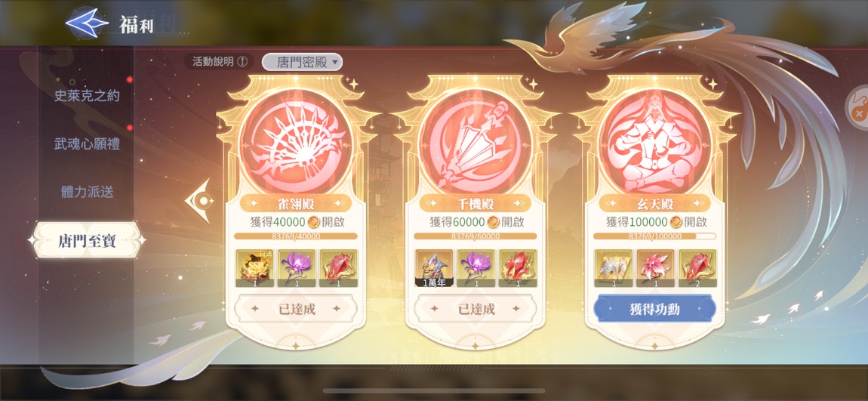Screen dimensions: 868x401
Task: View the pink lotus reward in 玄天殿
Action: pyautogui.click(x=655, y=268)
